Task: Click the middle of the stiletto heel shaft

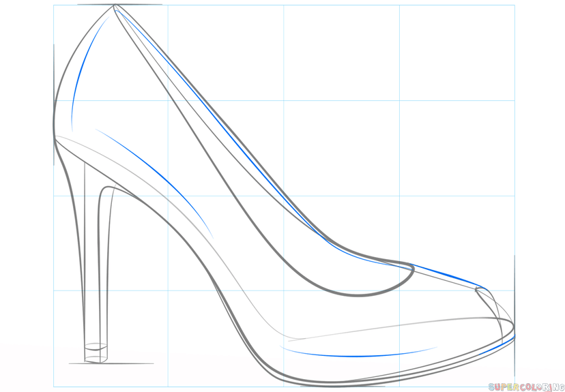Action: [96, 266]
